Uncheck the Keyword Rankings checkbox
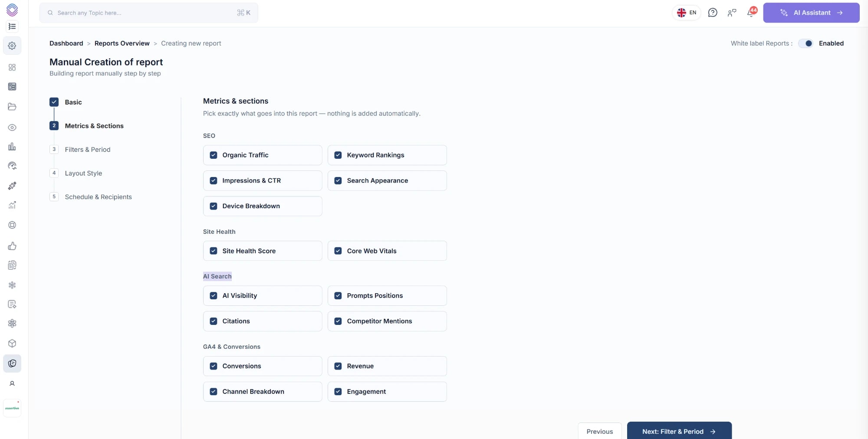Viewport: 868px width, 439px height. (x=338, y=155)
